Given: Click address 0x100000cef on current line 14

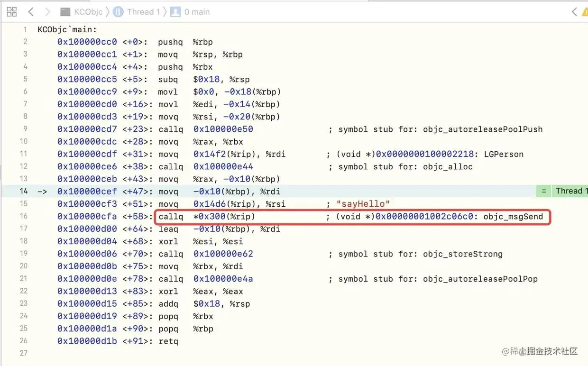Looking at the screenshot, I should coord(87,192).
